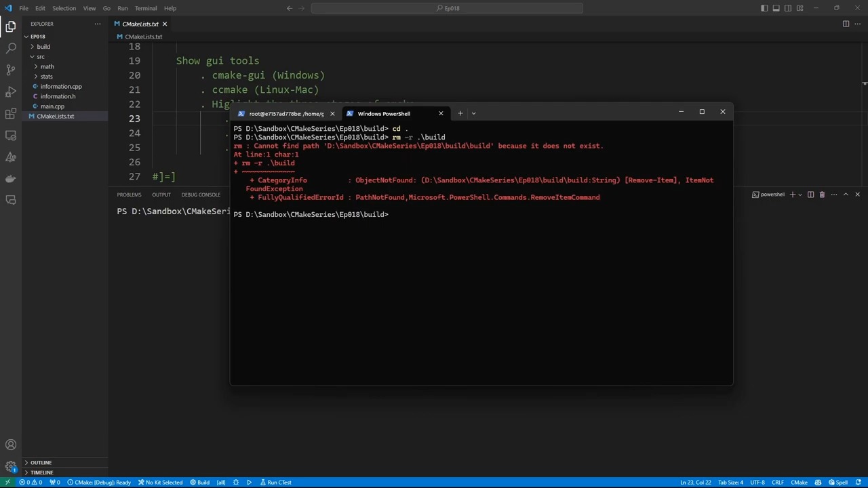Collapse the src folder

(41, 57)
